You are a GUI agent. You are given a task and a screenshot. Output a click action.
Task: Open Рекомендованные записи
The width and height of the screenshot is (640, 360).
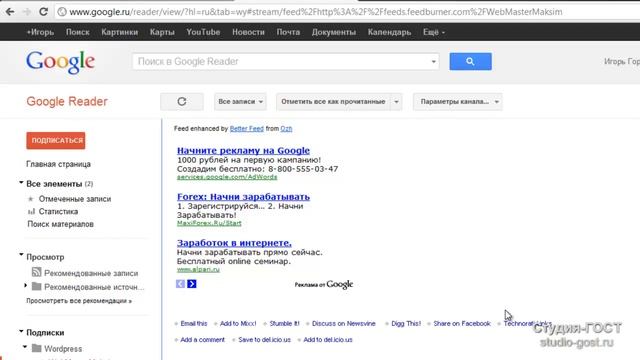pyautogui.click(x=91, y=273)
